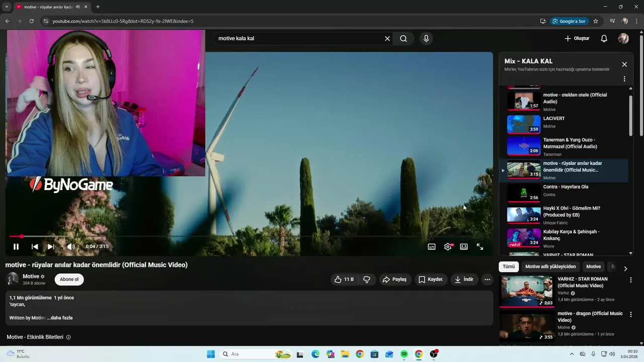Click the address bar URL
The image size is (644, 362).
(123, 21)
